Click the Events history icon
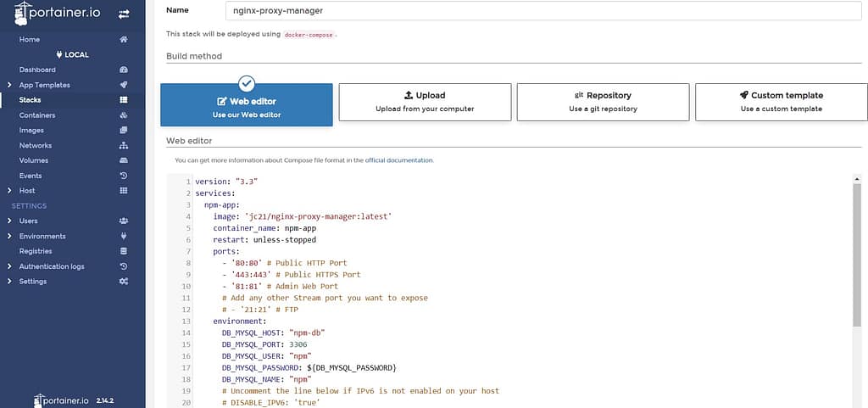The height and width of the screenshot is (408, 868). (x=124, y=176)
